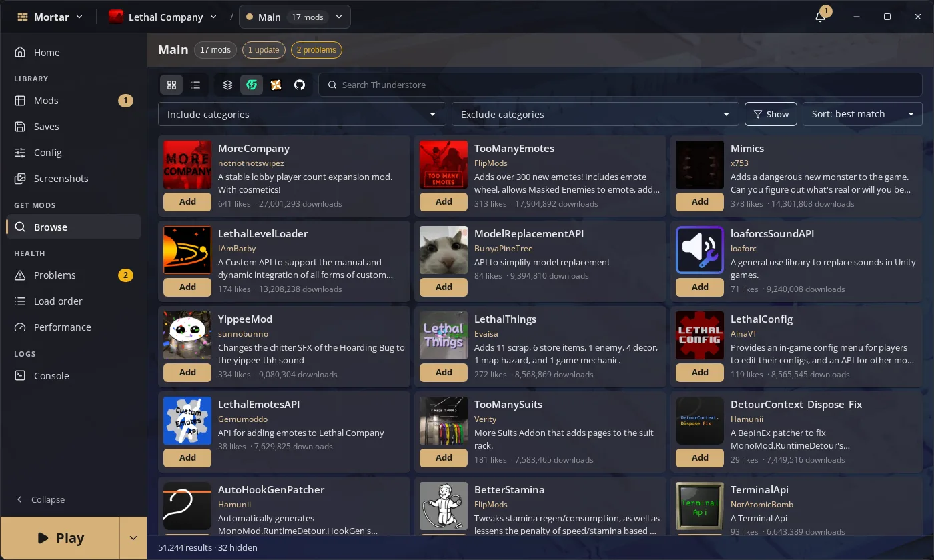Add the DetourContext_Dispose_Fix mod

pos(700,457)
